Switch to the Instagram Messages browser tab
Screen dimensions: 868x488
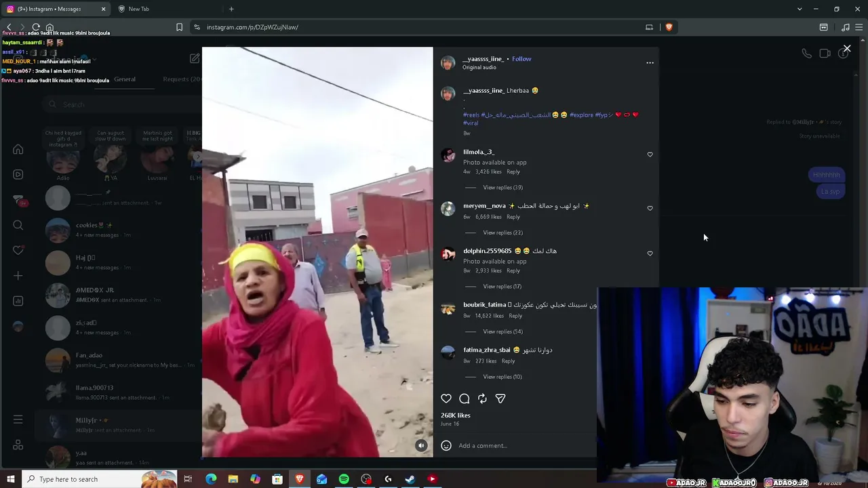pyautogui.click(x=58, y=9)
